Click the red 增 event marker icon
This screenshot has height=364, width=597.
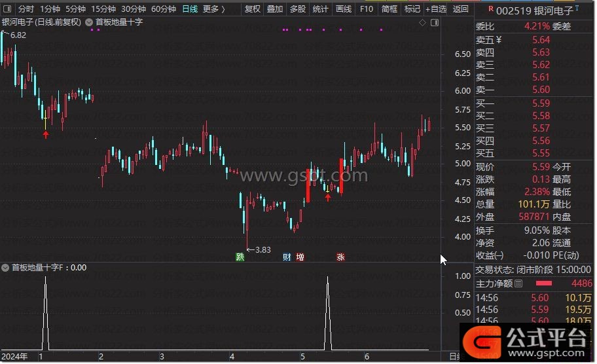coord(300,257)
